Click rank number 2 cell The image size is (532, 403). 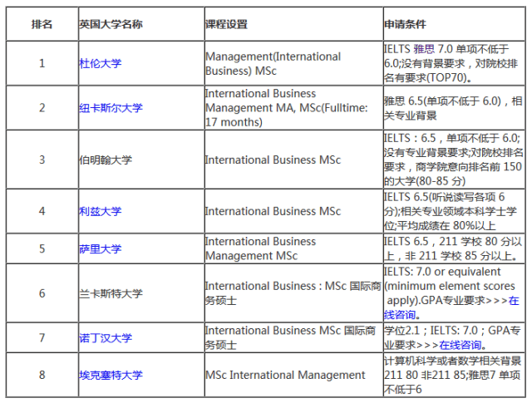click(x=42, y=108)
